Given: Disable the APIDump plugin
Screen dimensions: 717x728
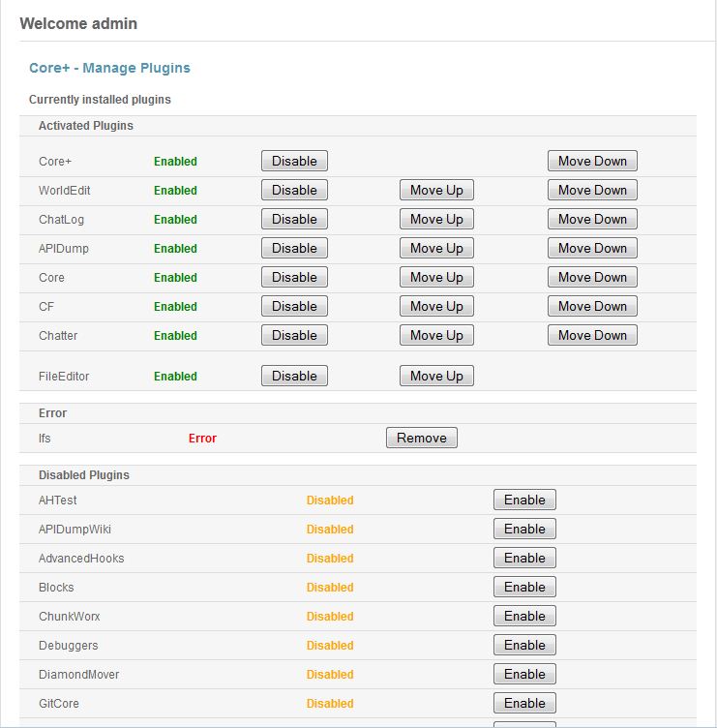Looking at the screenshot, I should tap(294, 248).
